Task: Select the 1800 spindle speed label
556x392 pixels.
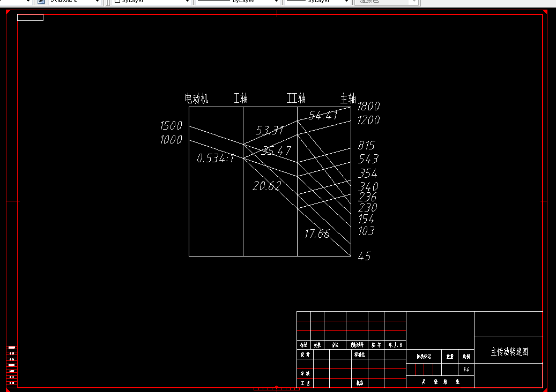Action: click(368, 106)
